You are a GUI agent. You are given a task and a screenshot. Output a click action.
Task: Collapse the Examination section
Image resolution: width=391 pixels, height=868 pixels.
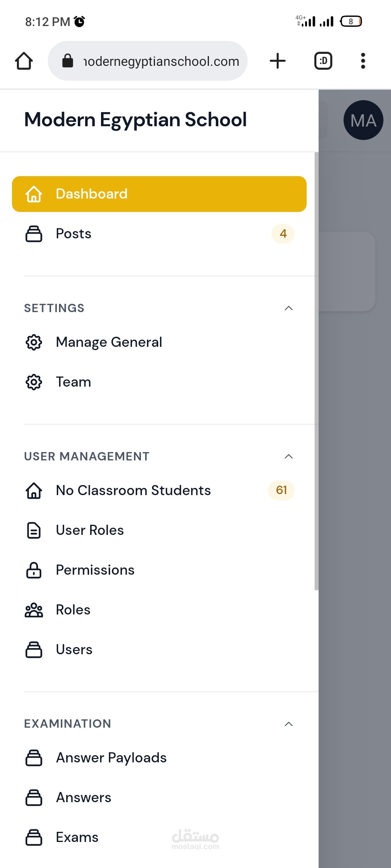(x=289, y=724)
